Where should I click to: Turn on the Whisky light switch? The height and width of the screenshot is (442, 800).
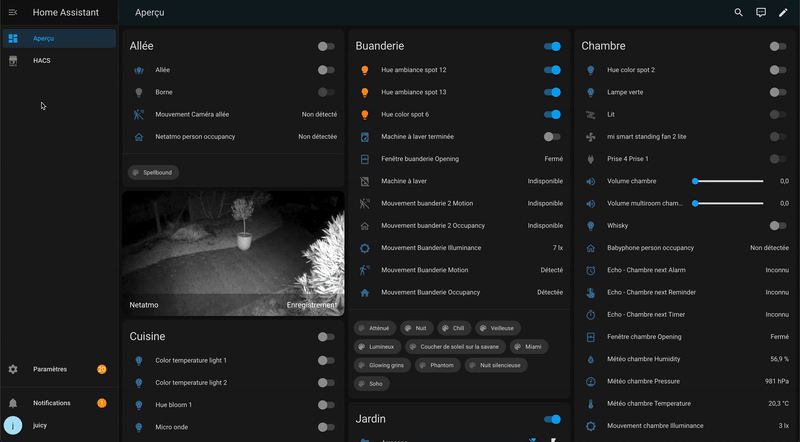[x=778, y=226]
